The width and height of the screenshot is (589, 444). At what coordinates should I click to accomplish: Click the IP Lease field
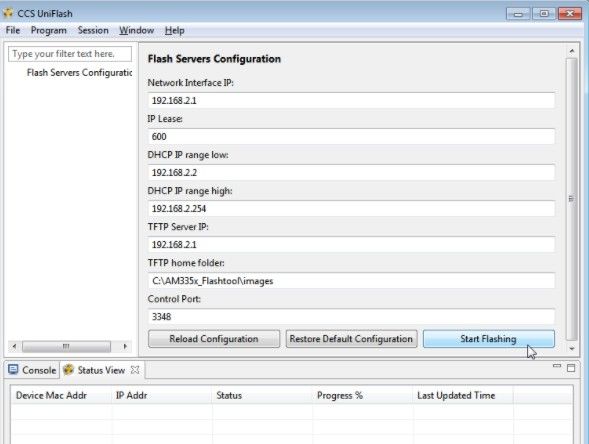point(351,136)
